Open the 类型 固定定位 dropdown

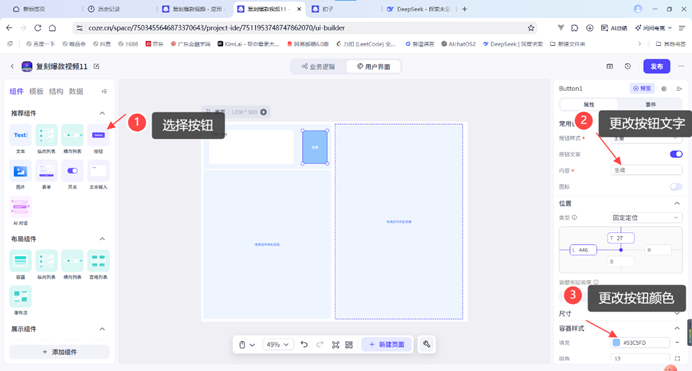coord(646,217)
